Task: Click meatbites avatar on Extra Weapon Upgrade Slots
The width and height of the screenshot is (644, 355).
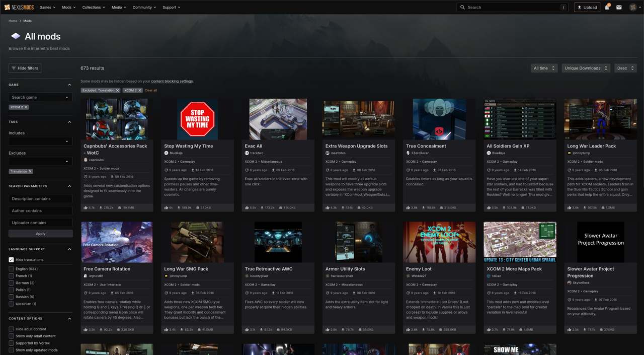Action: pyautogui.click(x=328, y=153)
